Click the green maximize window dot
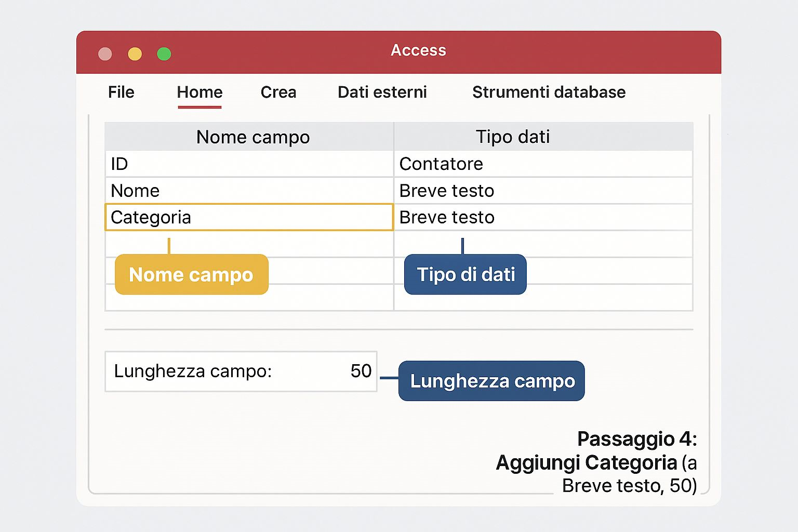This screenshot has width=798, height=532. [164, 54]
